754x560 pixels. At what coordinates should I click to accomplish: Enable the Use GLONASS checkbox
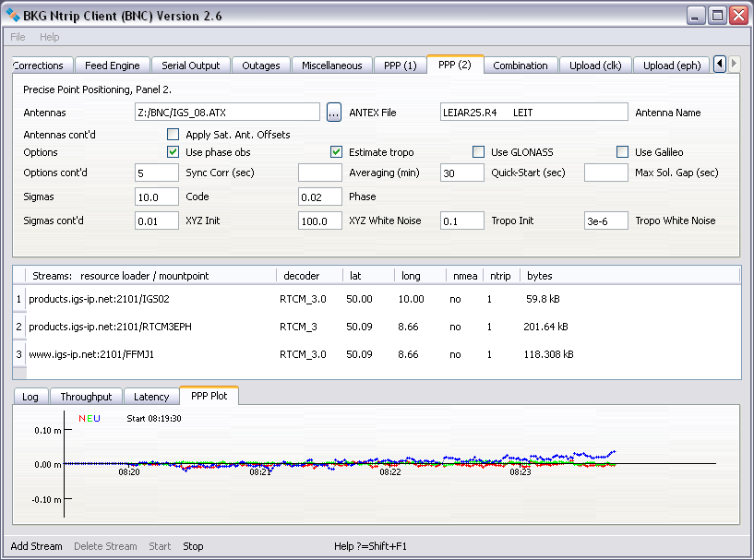478,152
